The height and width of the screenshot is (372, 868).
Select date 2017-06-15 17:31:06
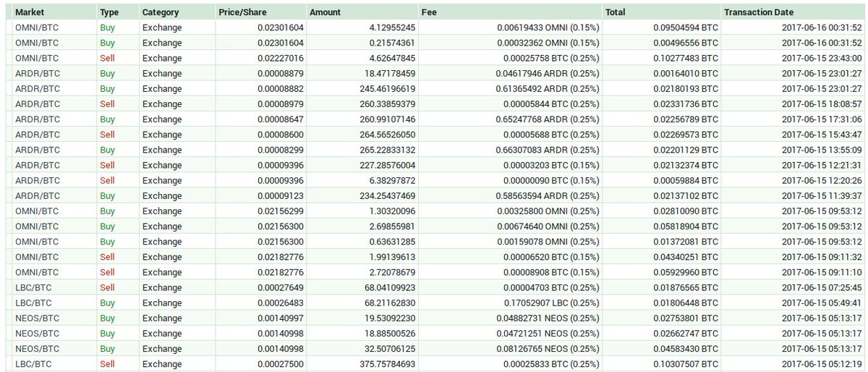[x=822, y=119]
